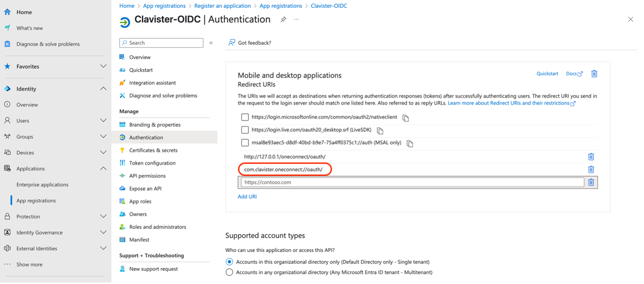This screenshot has height=284, width=644.
Task: Click the Owners icon
Action: [122, 214]
